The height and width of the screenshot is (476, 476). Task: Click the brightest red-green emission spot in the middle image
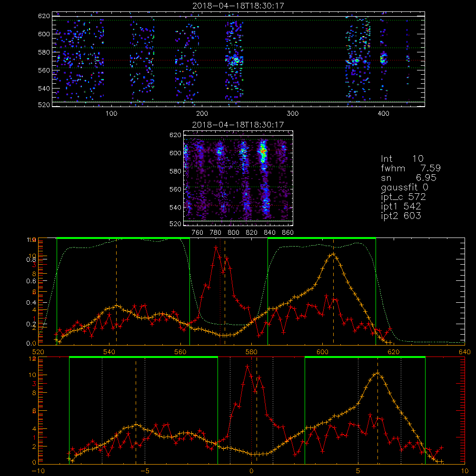coord(263,150)
